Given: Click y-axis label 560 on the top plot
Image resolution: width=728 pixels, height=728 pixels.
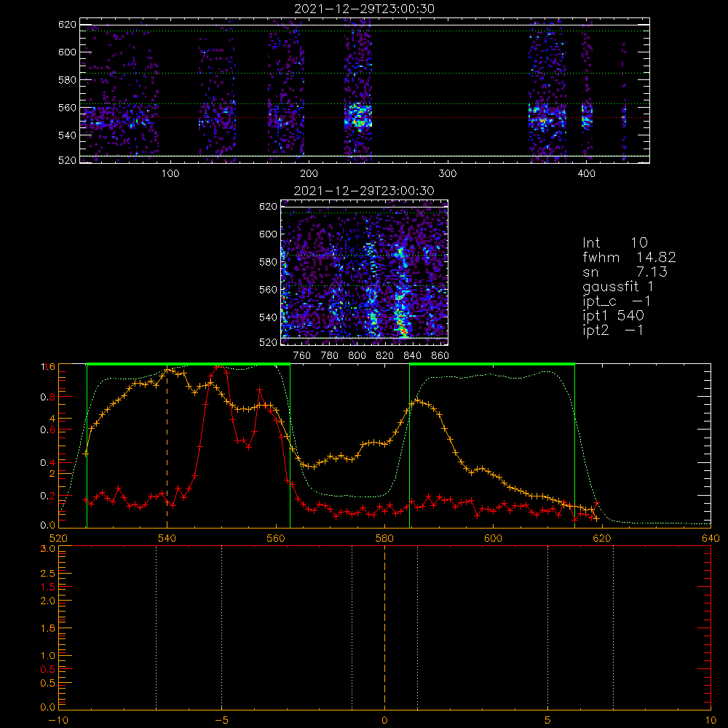Looking at the screenshot, I should tap(67, 108).
